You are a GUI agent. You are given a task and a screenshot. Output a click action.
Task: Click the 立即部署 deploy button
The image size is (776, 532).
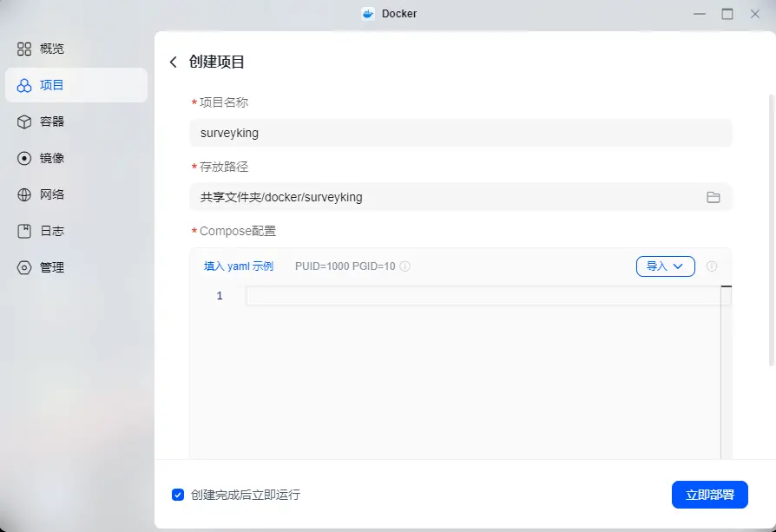pos(710,495)
